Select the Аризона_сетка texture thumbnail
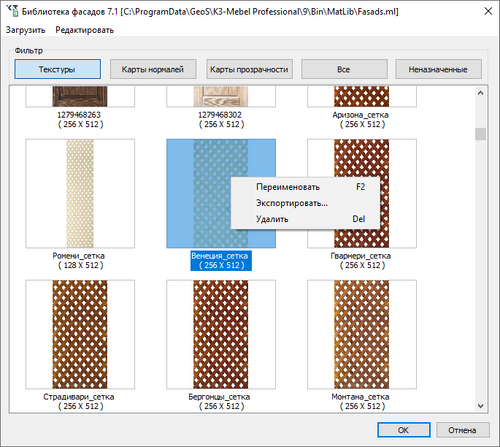500x447 pixels. [362, 96]
